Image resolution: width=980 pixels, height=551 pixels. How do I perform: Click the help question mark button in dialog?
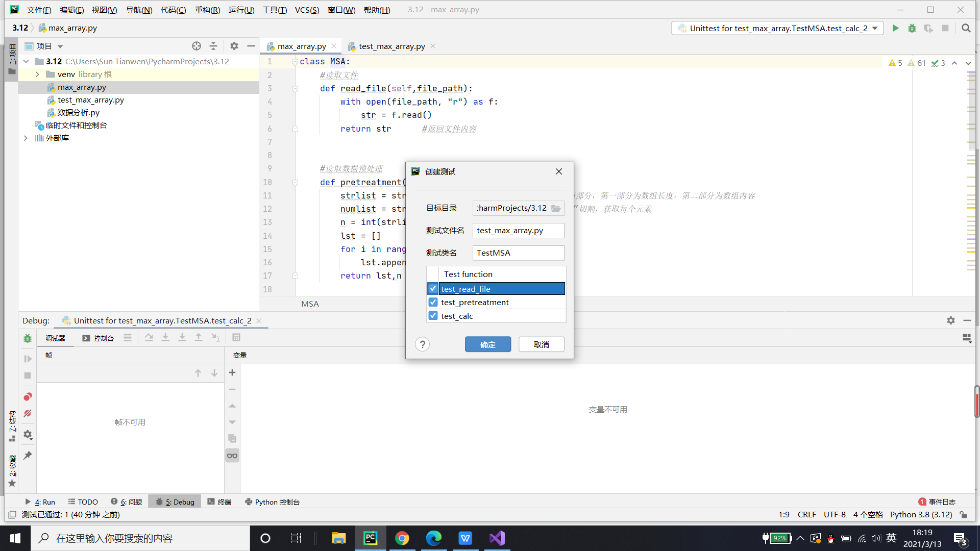click(422, 344)
